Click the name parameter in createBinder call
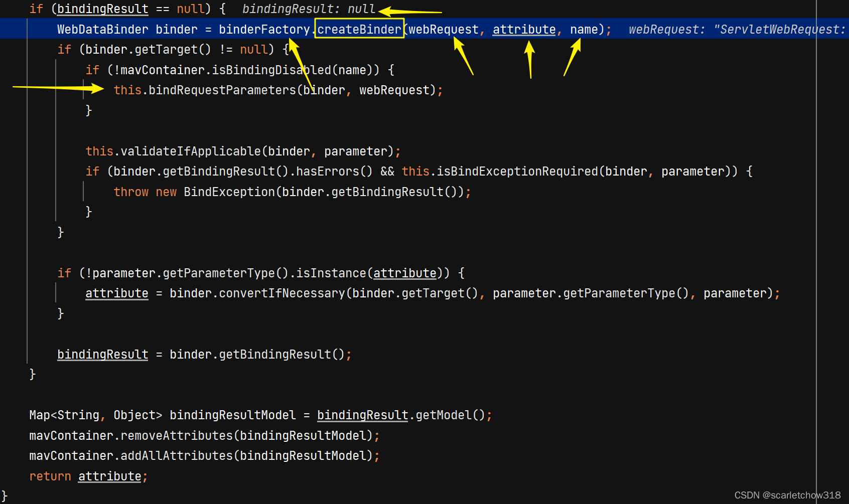This screenshot has height=504, width=849. (x=584, y=29)
